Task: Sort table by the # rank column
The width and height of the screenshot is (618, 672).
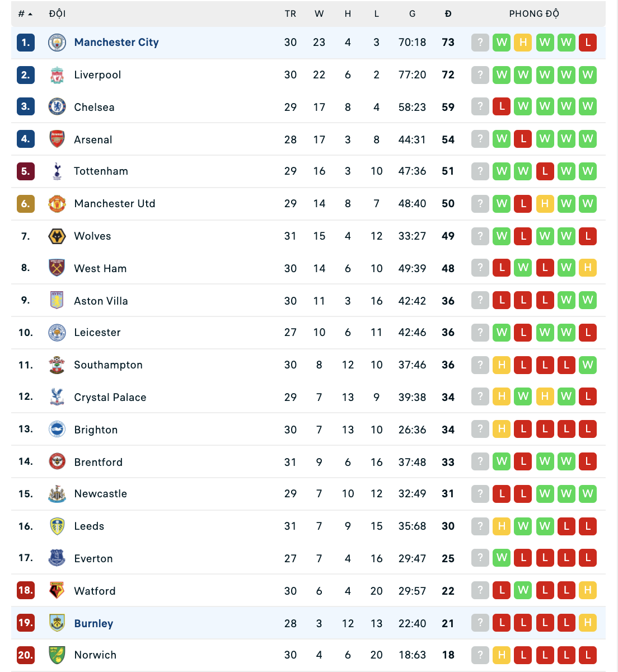Action: click(x=25, y=14)
